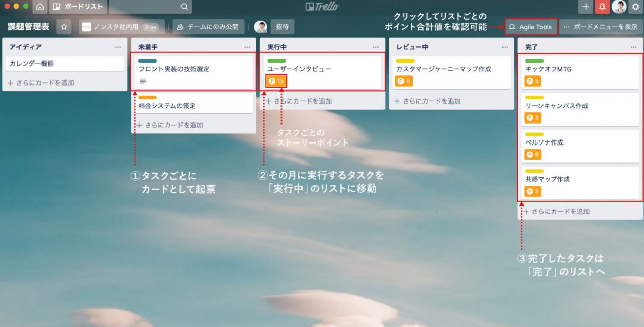644x327 pixels.
Task: Star the 課題管理表 board
Action: [x=64, y=27]
